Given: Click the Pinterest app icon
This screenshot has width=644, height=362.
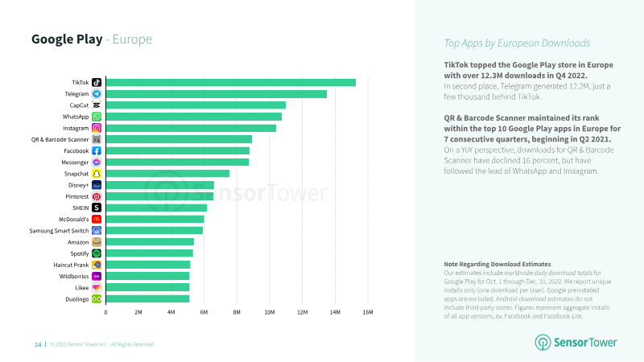Looking at the screenshot, I should 97,196.
